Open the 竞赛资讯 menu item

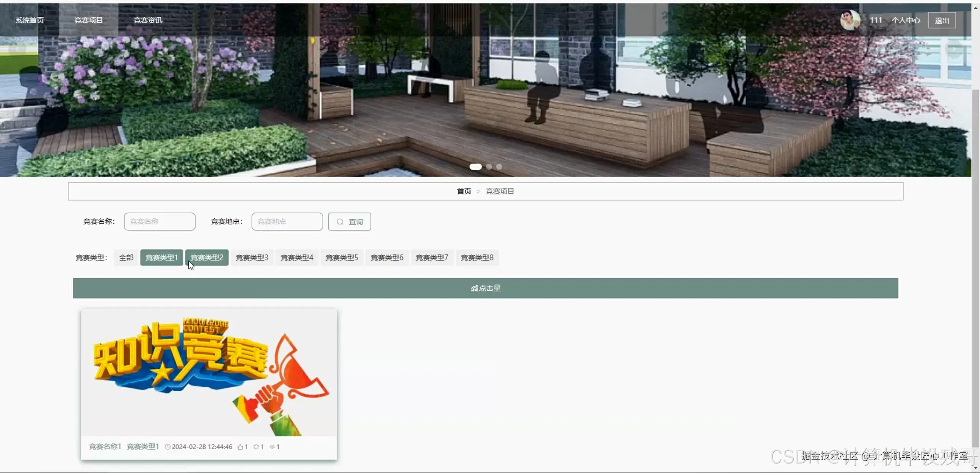[x=148, y=20]
